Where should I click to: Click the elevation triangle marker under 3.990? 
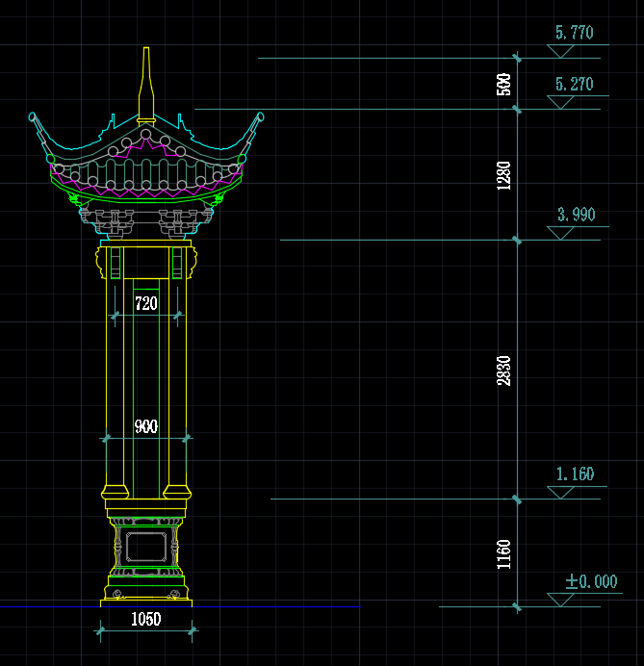click(560, 233)
